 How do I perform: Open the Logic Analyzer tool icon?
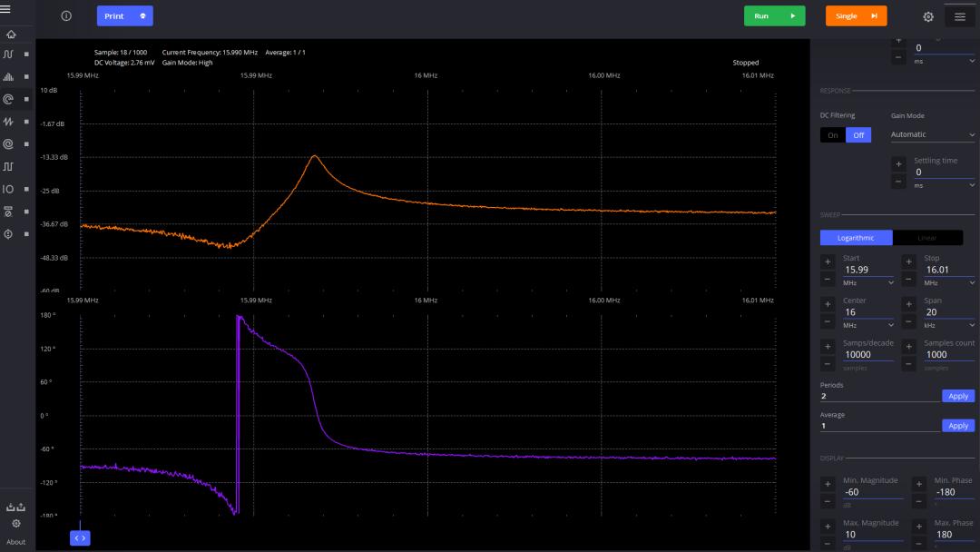click(x=9, y=167)
